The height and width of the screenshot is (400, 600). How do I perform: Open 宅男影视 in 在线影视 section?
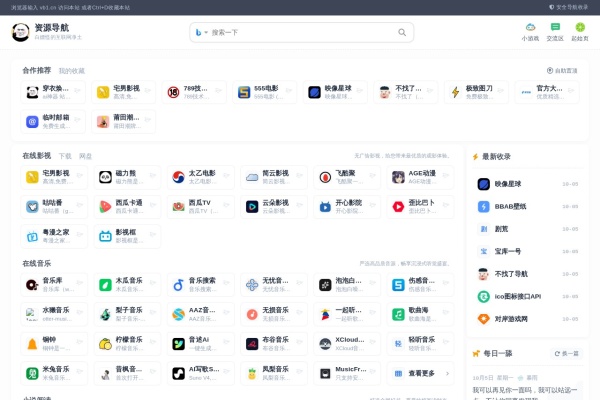pos(54,177)
